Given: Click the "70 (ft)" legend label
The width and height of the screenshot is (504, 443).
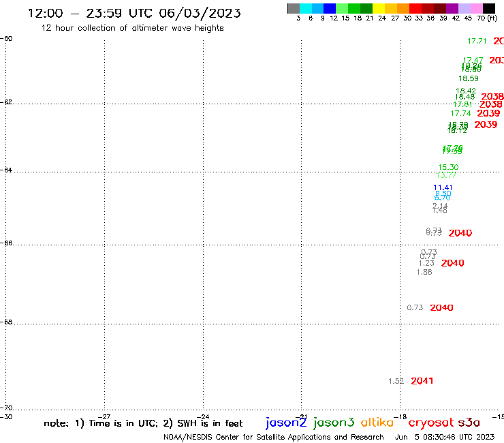Looking at the screenshot, I should (x=487, y=18).
